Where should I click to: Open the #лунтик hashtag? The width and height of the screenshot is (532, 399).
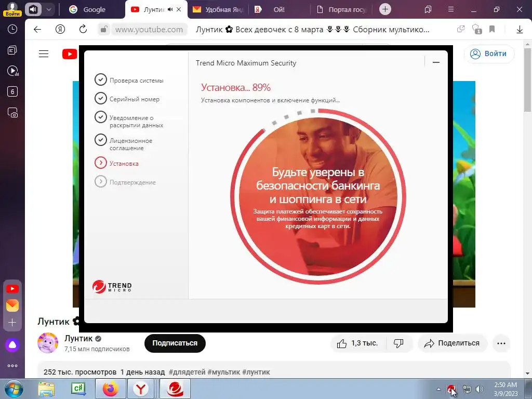point(256,372)
